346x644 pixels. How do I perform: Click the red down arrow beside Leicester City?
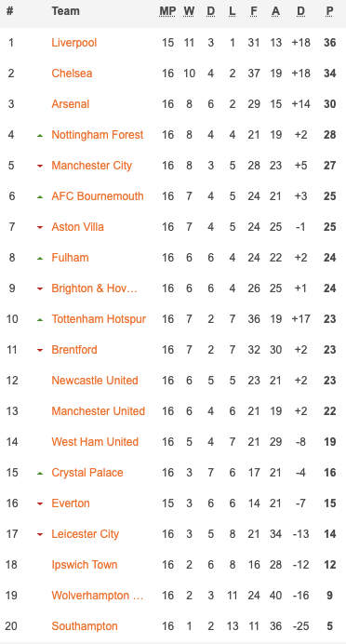pyautogui.click(x=40, y=534)
